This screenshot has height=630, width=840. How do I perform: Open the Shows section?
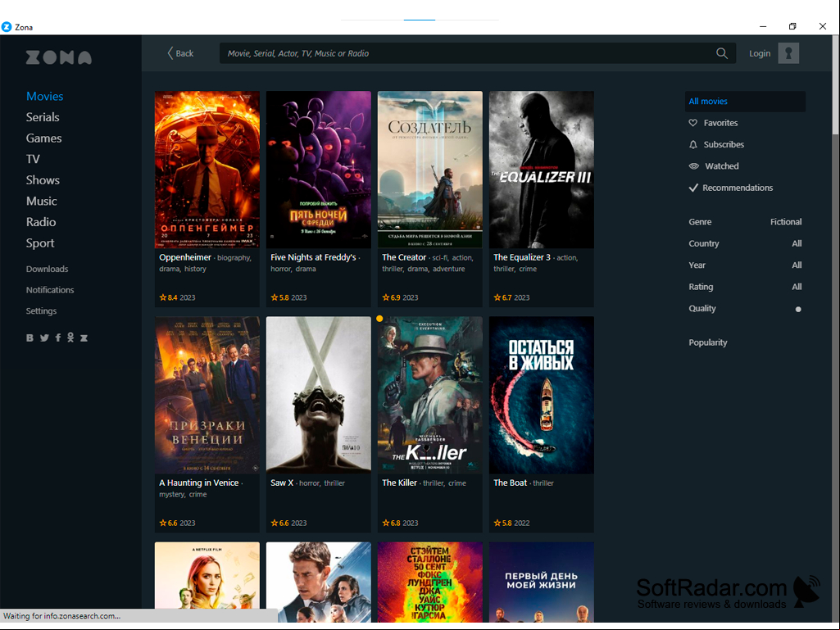[43, 180]
